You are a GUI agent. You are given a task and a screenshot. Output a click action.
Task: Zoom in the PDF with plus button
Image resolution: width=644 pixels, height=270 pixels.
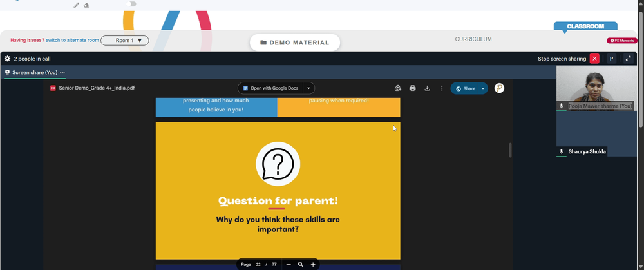click(313, 265)
